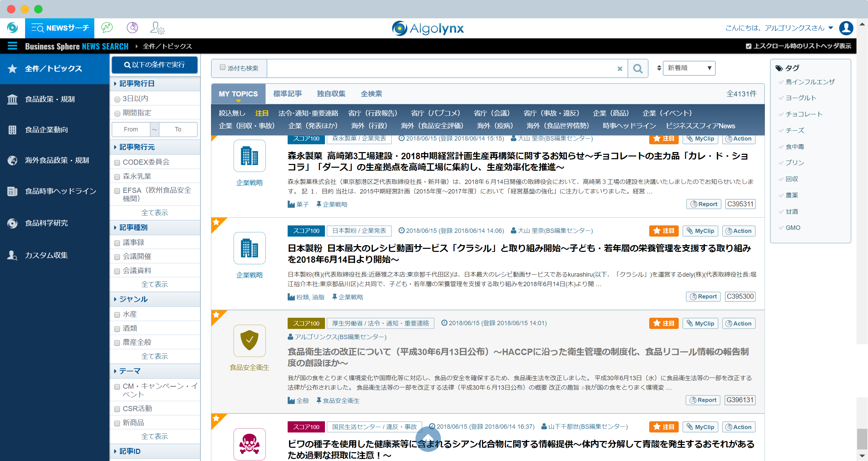Click the 企業戦略 building icon of 日本製粉 article
868x461 pixels.
[x=249, y=248]
